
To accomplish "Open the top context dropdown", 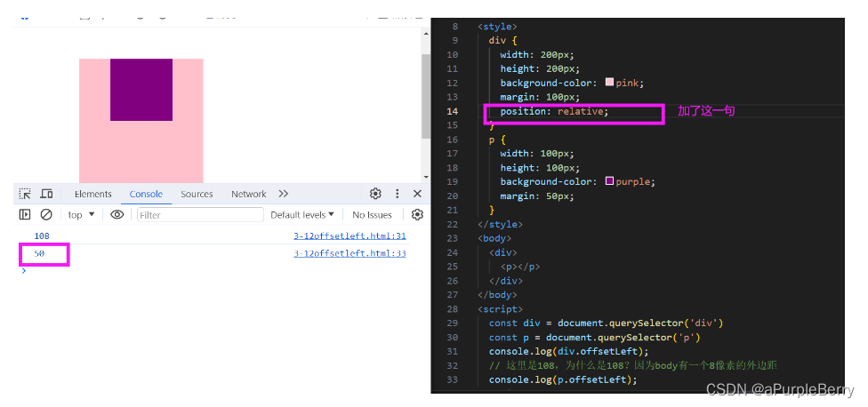I will pyautogui.click(x=82, y=214).
